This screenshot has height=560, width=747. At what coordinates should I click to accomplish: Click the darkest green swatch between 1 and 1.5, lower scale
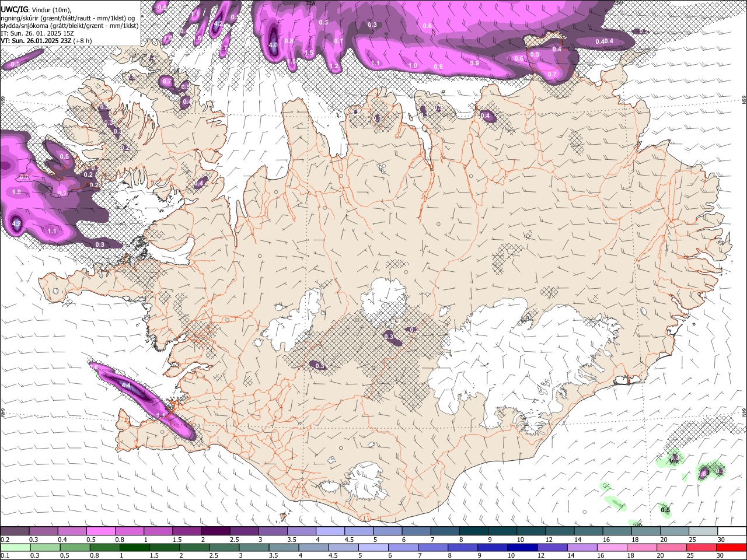click(134, 548)
